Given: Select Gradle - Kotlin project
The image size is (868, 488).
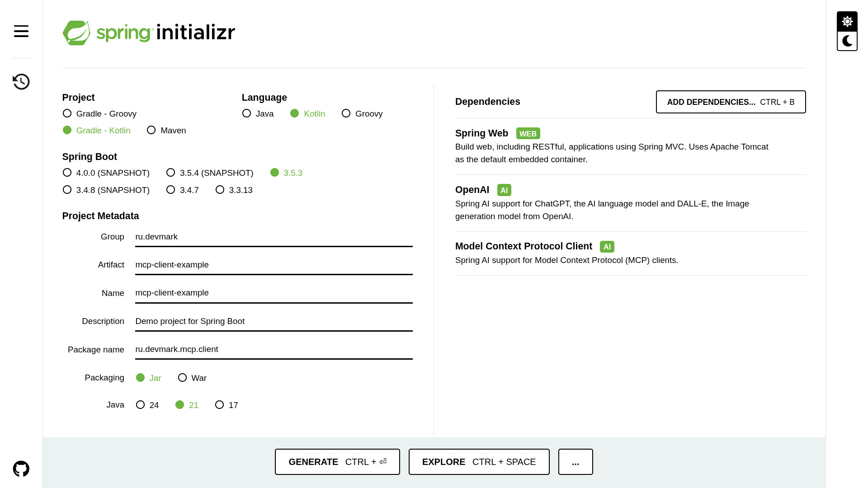Looking at the screenshot, I should 96,131.
